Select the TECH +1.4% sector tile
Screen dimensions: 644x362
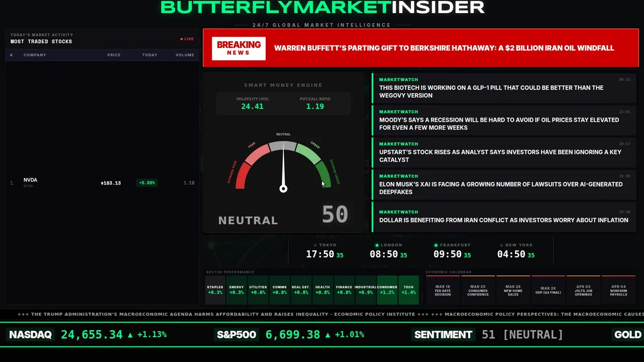[409, 290]
